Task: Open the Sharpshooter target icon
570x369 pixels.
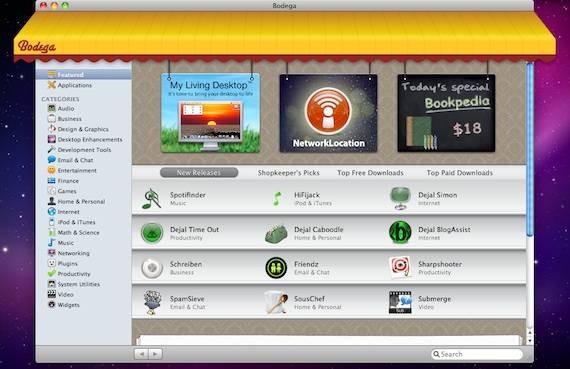Action: [400, 267]
